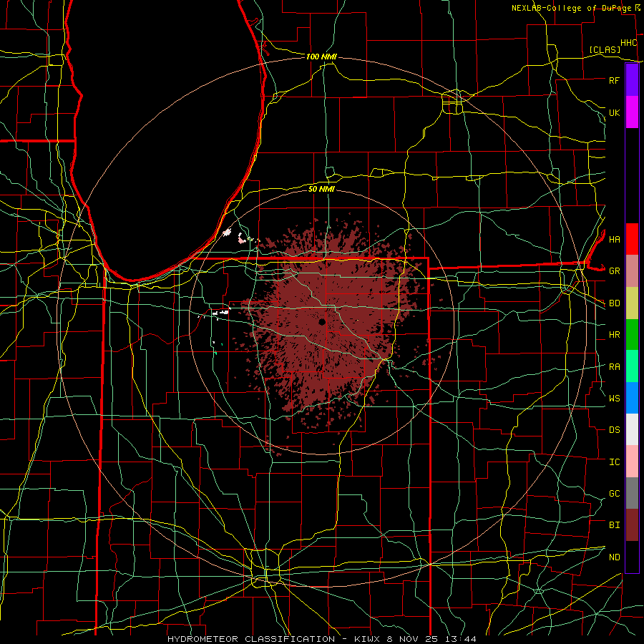Click the RF purple legend color swatch
Screen dimensions: 644x644
pyautogui.click(x=632, y=80)
